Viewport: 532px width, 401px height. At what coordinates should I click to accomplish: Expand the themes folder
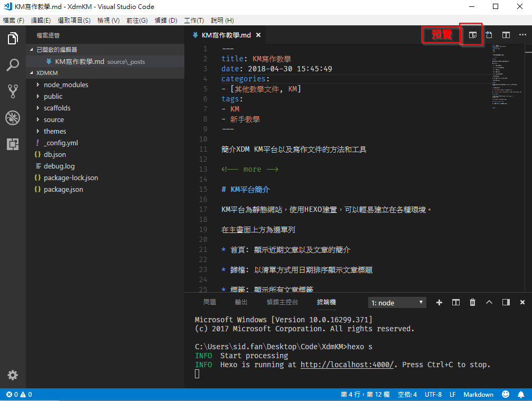point(57,131)
